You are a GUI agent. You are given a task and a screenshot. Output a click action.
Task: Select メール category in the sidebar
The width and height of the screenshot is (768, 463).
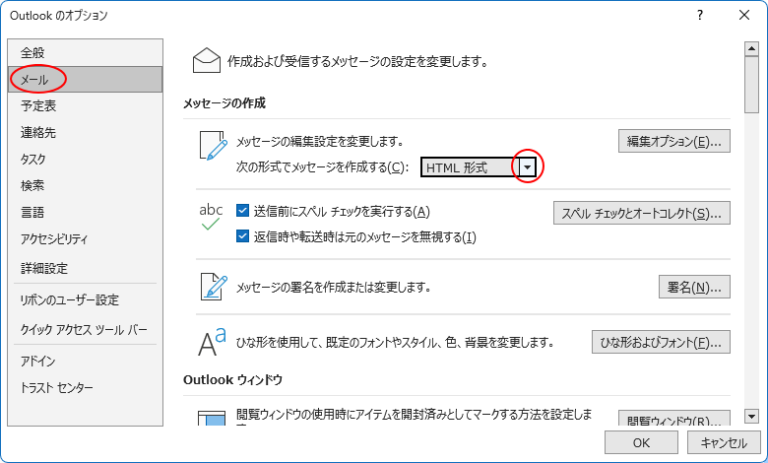click(x=85, y=79)
